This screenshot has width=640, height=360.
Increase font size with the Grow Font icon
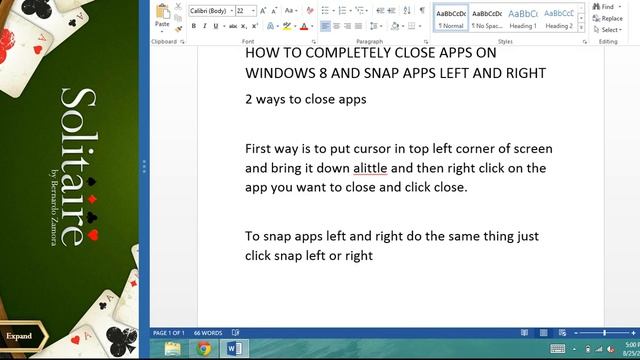pos(263,11)
